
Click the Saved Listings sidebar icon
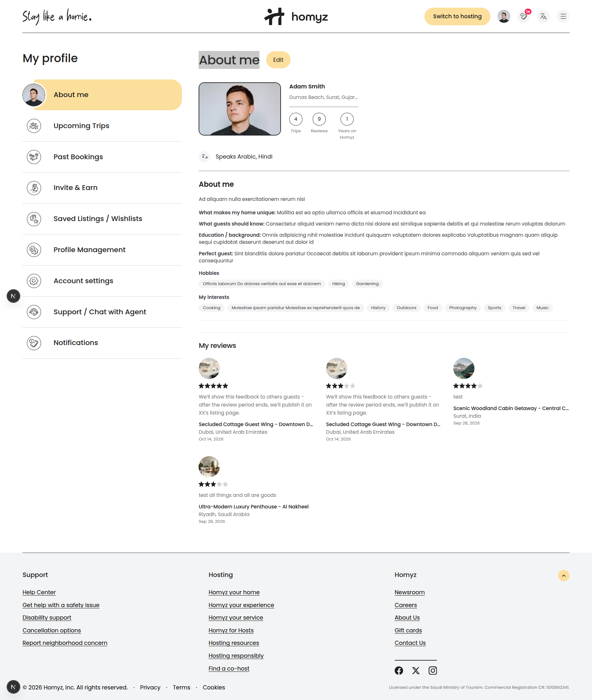[34, 219]
